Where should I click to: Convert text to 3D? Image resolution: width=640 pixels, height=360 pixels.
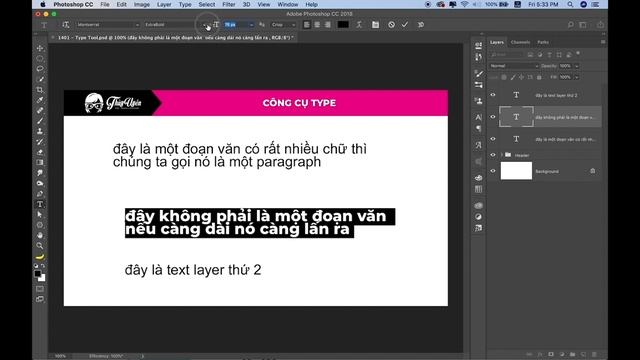(x=421, y=25)
